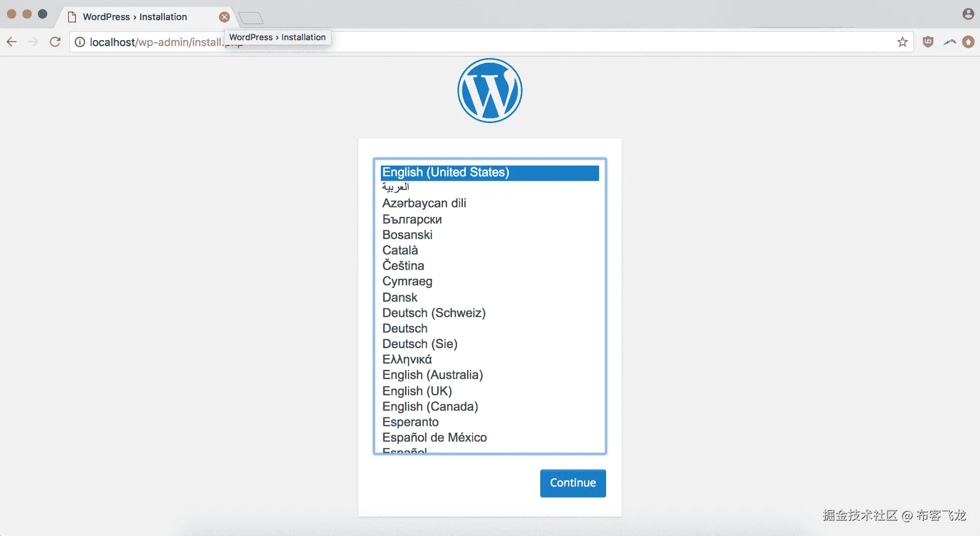
Task: Select English (Canada) language
Action: tap(490, 406)
